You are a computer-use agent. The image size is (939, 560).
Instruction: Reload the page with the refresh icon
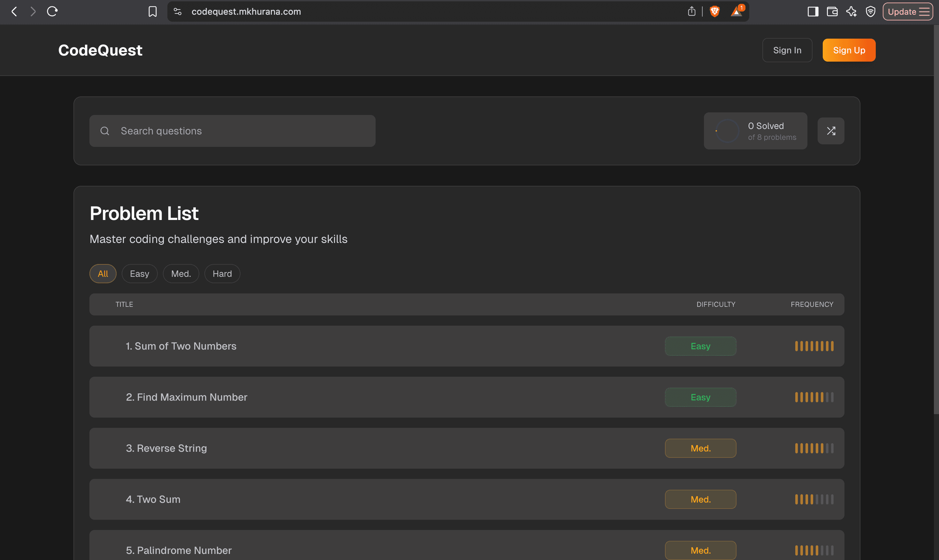point(52,11)
